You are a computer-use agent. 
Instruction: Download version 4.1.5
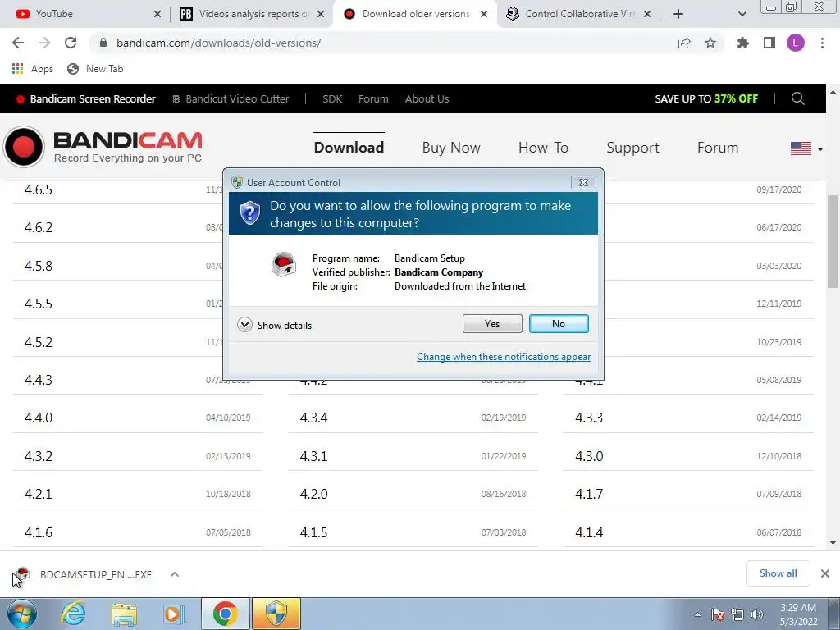point(313,532)
